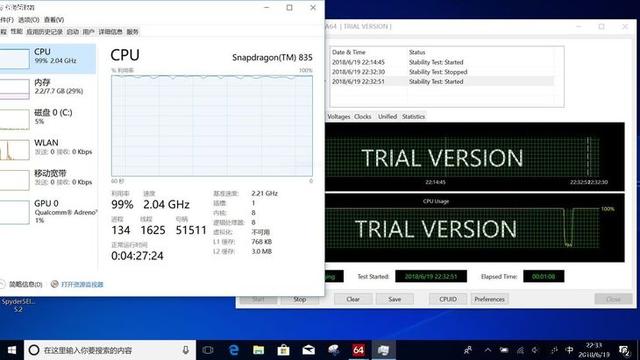The height and width of the screenshot is (360, 640).
Task: Toggle the input language indicator 中
Action: [569, 350]
